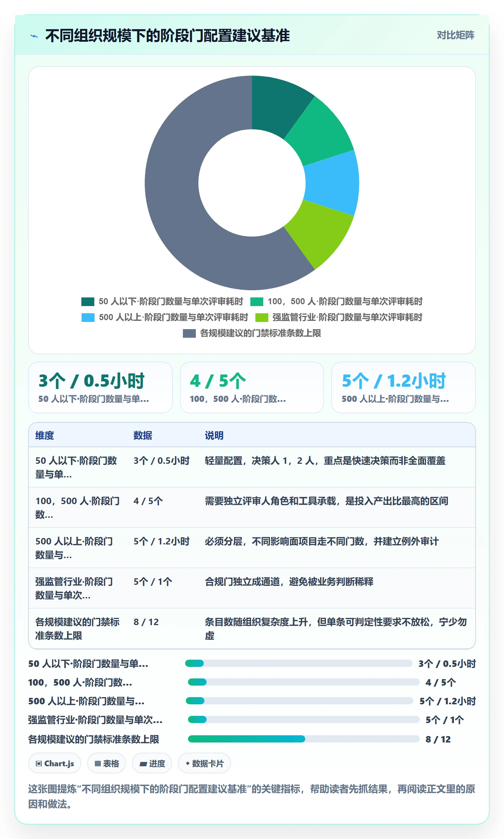Toggle the lime 强监管行业 legend swatch
Viewport: 504px width, 839px height.
[x=262, y=317]
